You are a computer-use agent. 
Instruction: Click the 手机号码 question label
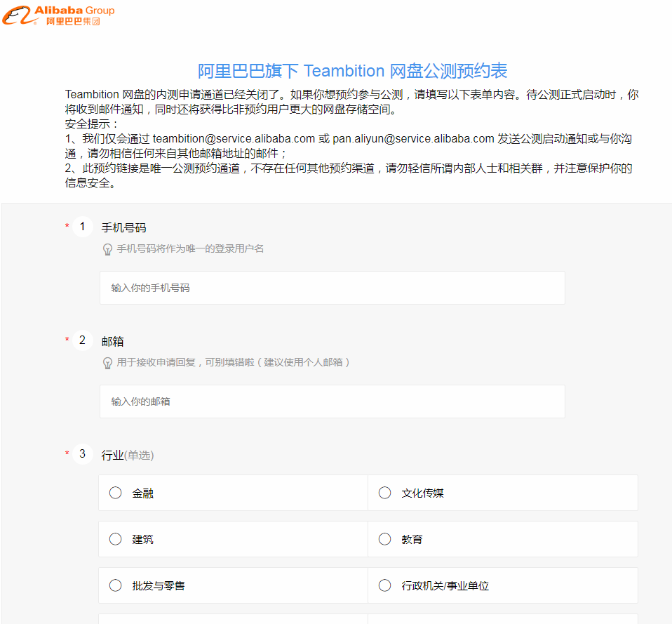[x=124, y=228]
